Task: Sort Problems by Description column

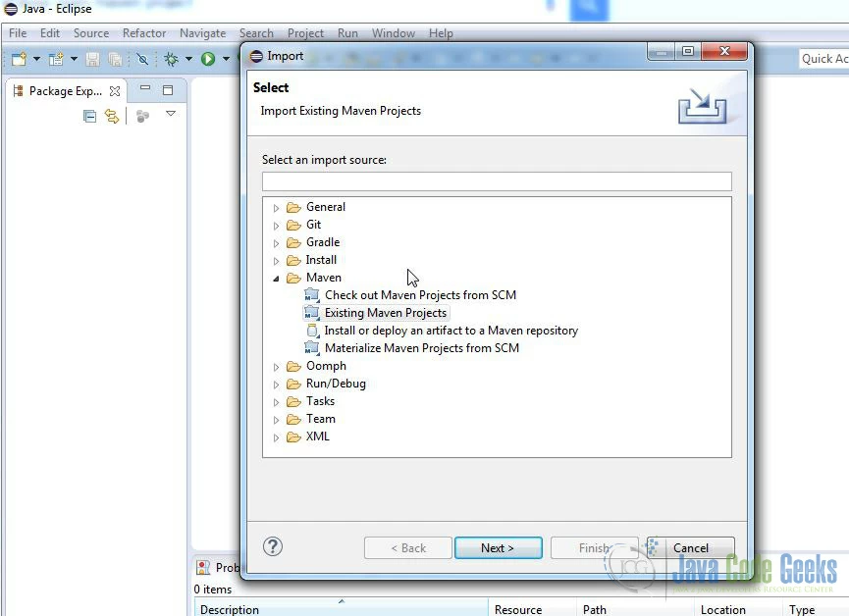Action: click(342, 609)
